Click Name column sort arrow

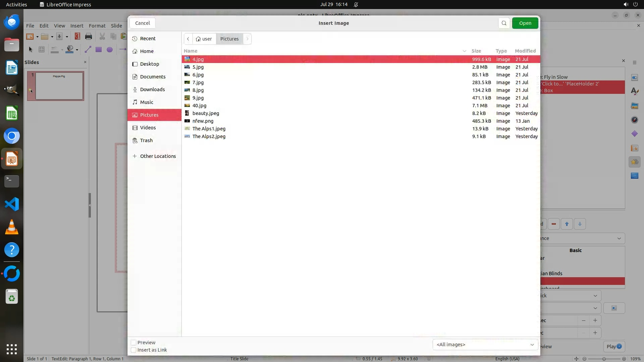(x=464, y=51)
